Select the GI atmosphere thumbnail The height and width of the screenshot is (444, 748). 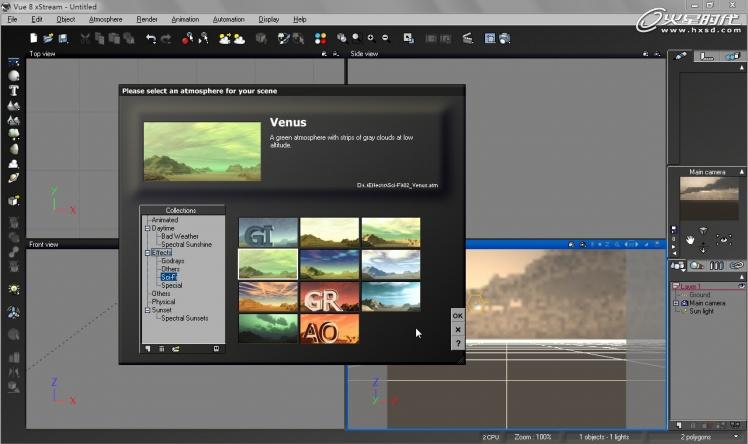(x=268, y=233)
